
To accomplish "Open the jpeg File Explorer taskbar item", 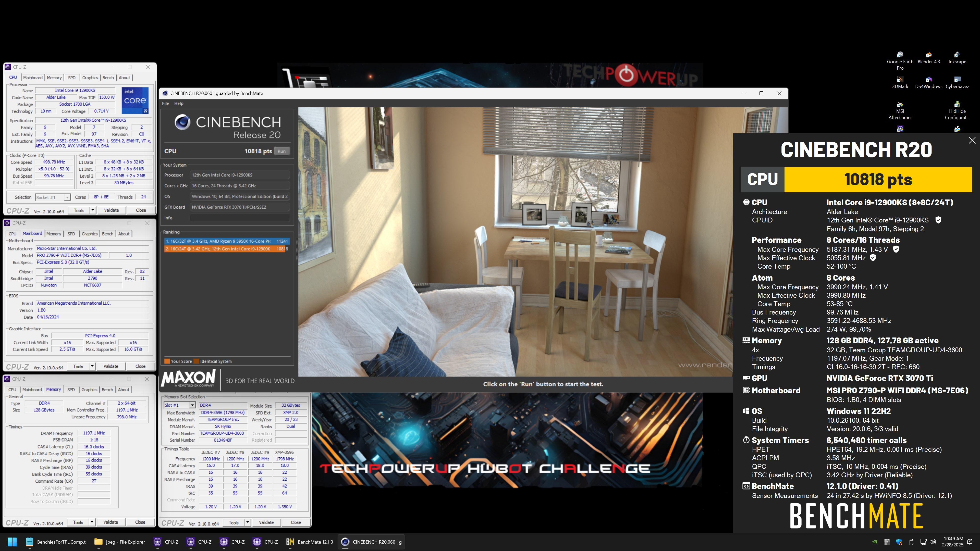I will coord(119,542).
